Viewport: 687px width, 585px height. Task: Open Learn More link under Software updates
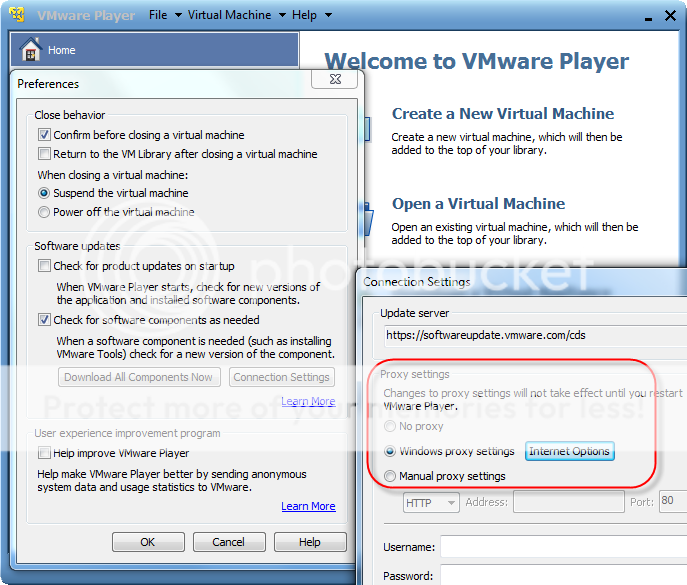tap(308, 401)
